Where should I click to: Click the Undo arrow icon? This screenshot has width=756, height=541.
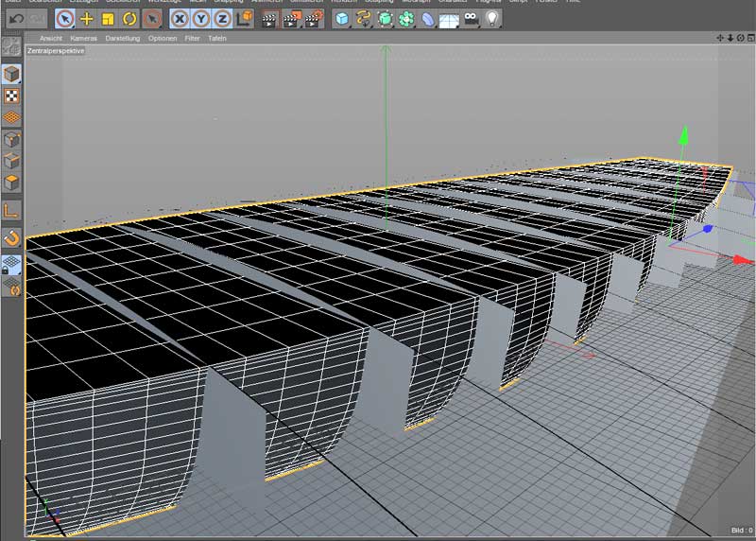[x=17, y=18]
